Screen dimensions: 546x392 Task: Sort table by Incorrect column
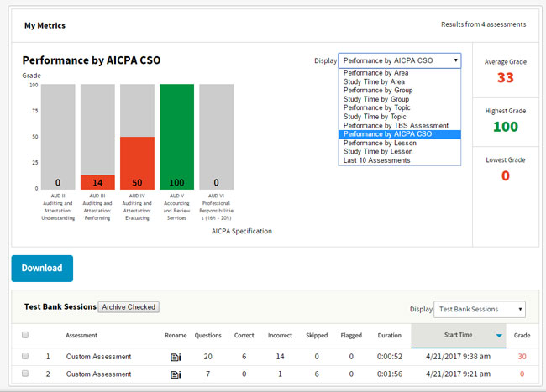280,335
